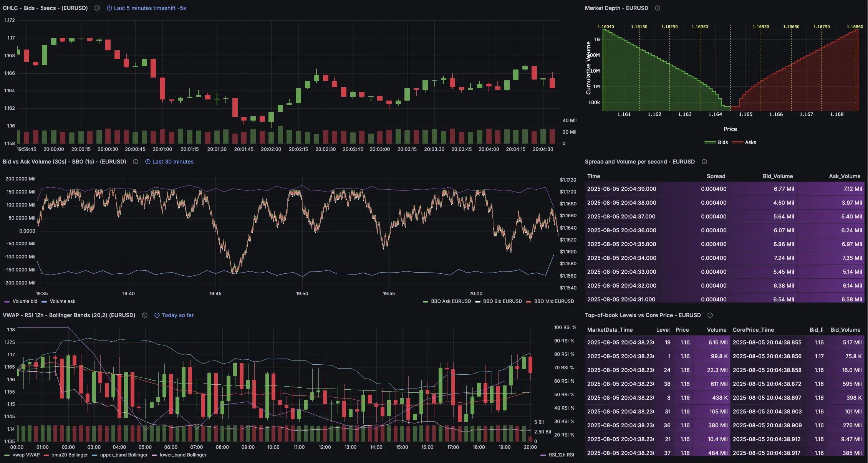Viewport: 868px width, 463px height.
Task: Click the clock icon beside 'Last 30 minutes'
Action: click(x=147, y=162)
